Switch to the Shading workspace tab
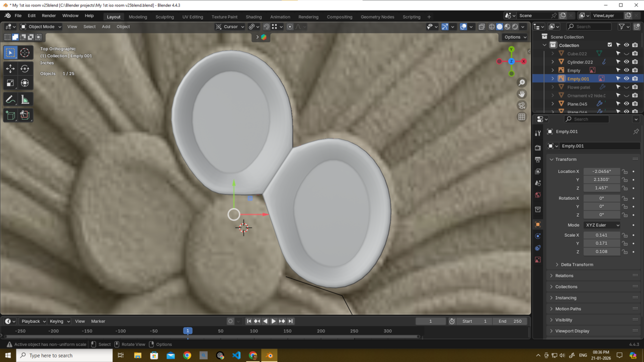Viewport: 644px width, 362px height. [x=254, y=17]
